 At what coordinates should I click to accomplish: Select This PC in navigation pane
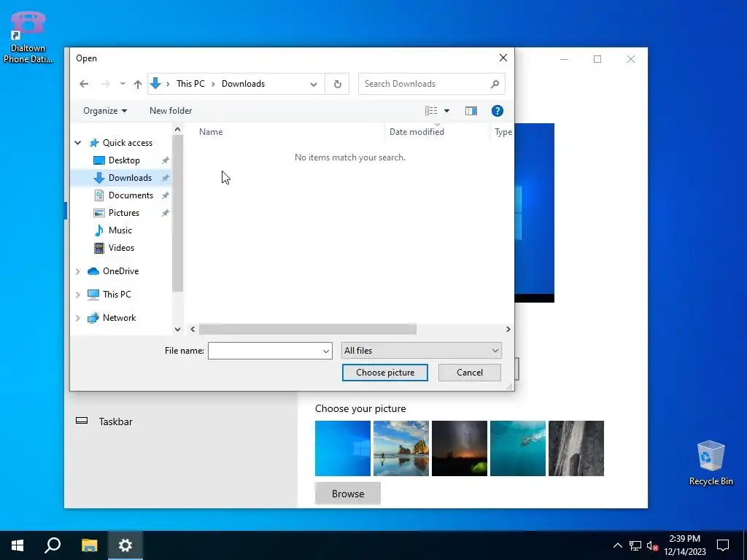[x=117, y=295]
